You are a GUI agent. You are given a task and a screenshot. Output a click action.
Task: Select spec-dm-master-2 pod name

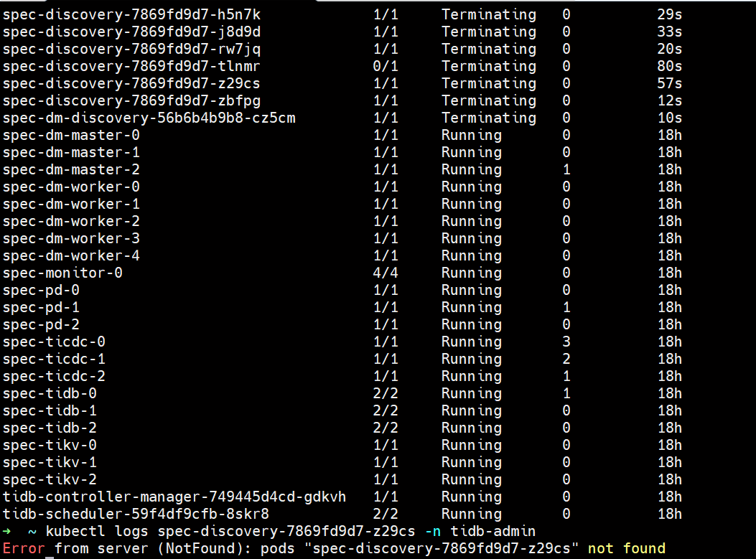71,170
